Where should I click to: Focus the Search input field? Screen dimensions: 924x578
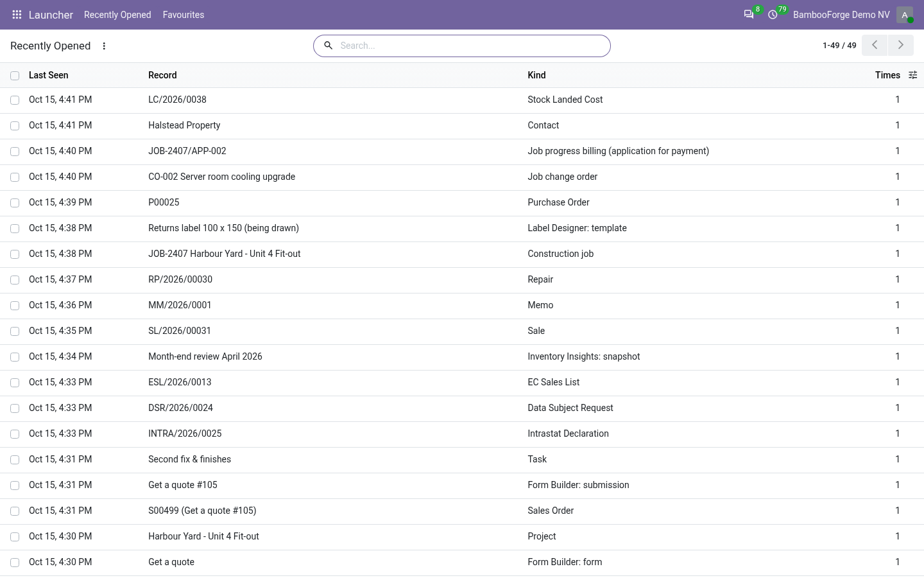point(472,46)
